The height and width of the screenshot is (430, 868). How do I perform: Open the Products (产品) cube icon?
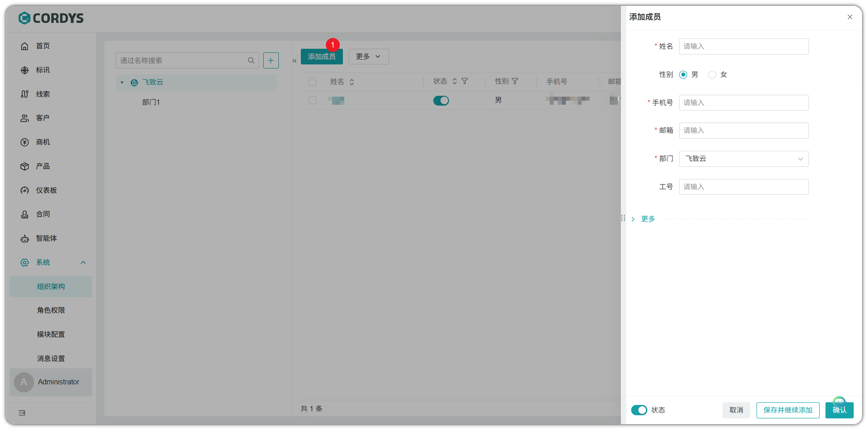(x=25, y=166)
